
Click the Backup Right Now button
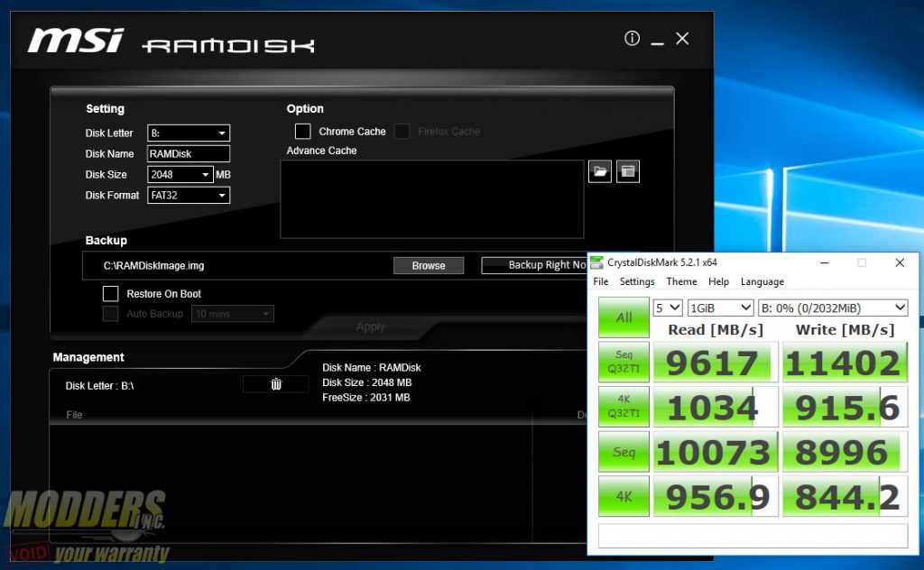(x=534, y=265)
